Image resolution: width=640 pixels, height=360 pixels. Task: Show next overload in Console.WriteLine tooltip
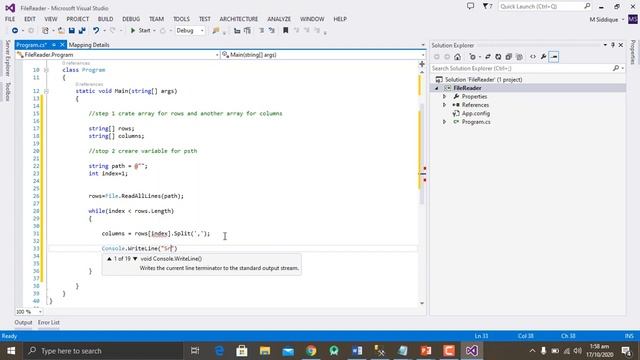[x=135, y=259]
